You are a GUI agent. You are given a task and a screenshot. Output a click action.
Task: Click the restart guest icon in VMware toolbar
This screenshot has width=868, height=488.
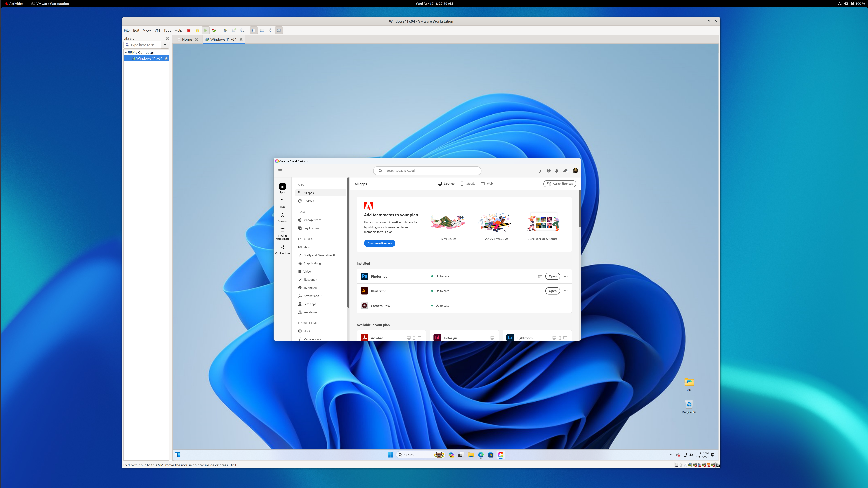(214, 30)
